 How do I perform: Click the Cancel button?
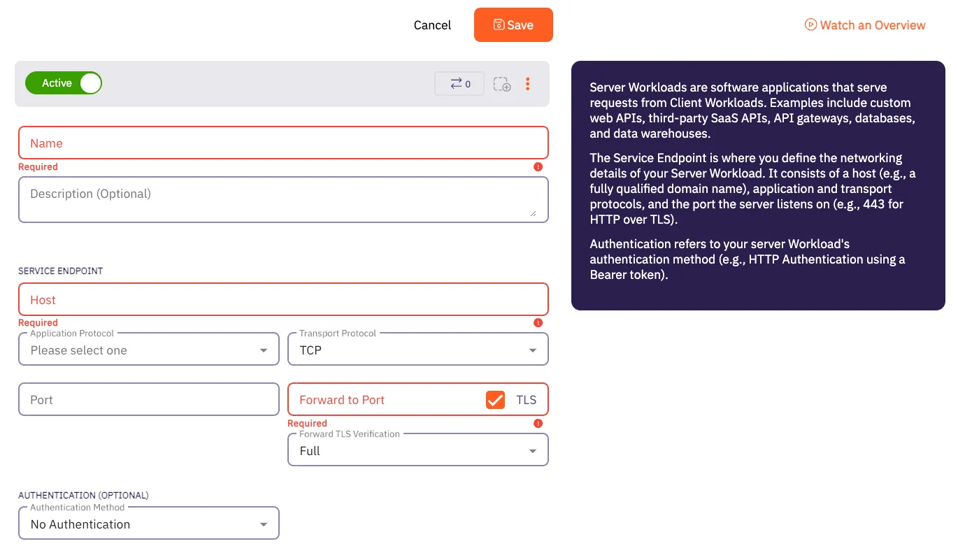[x=431, y=24]
